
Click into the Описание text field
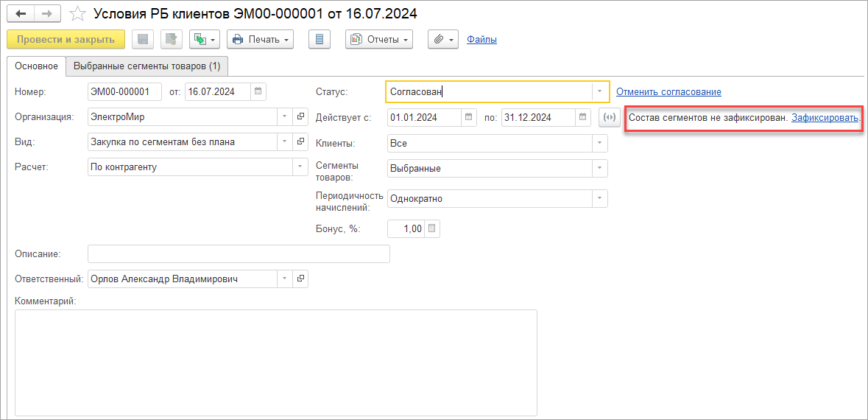click(x=239, y=253)
